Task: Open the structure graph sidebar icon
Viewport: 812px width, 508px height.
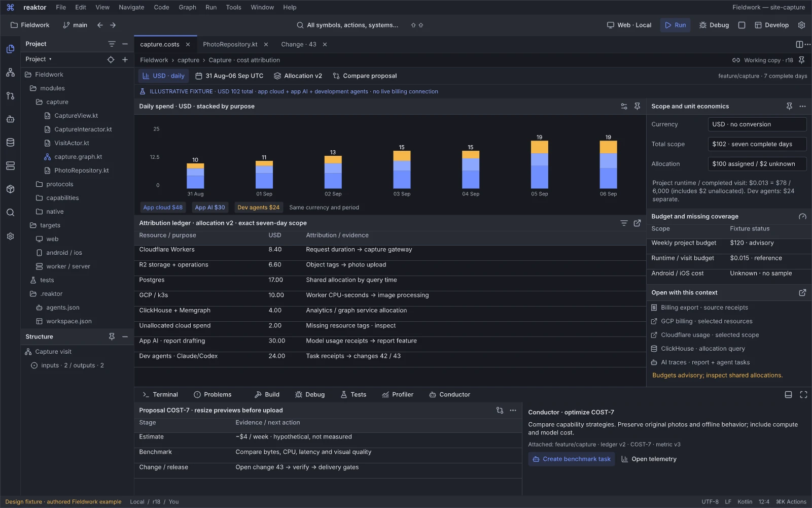Action: pos(10,73)
